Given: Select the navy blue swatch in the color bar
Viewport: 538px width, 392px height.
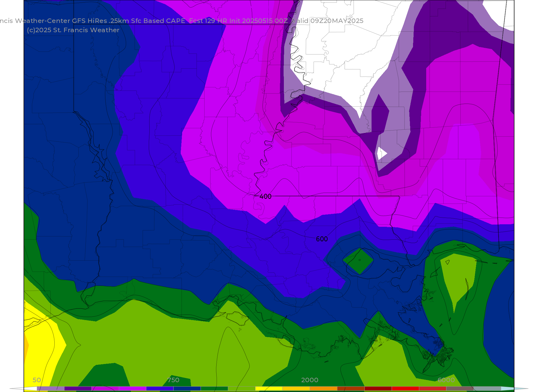Looking at the screenshot, I should click(187, 389).
